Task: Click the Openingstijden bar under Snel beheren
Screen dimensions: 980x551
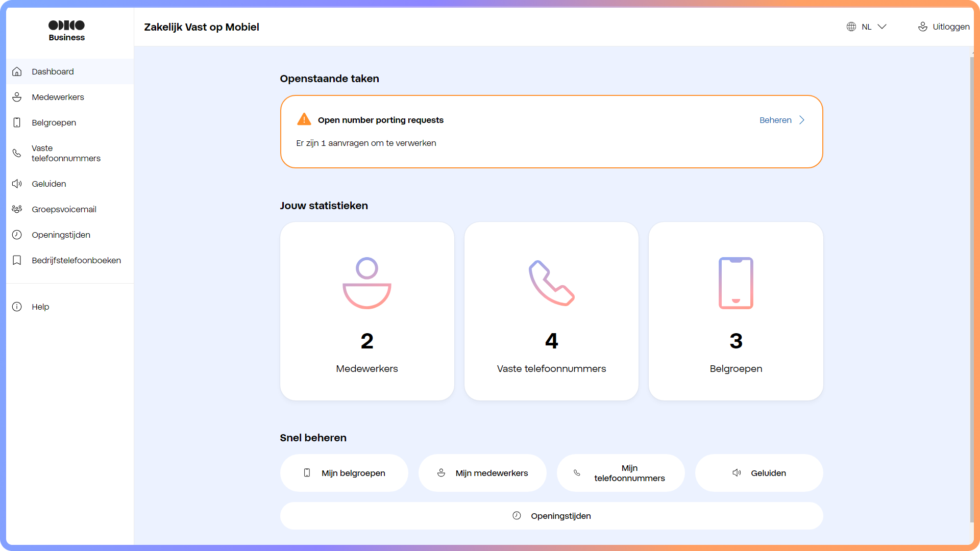Action: click(x=551, y=516)
